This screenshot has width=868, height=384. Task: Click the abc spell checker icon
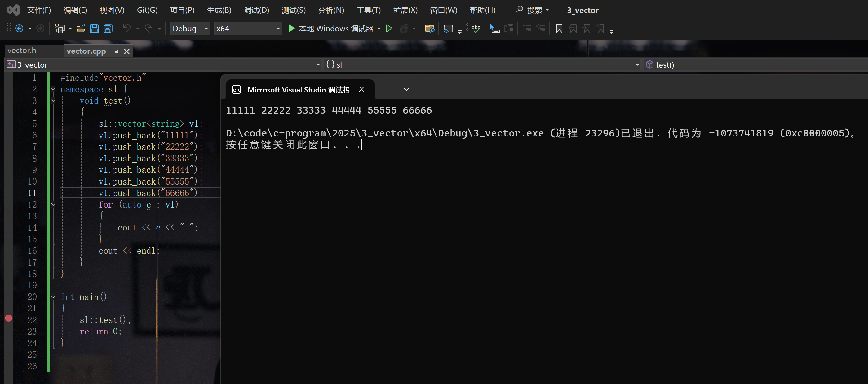click(x=476, y=29)
